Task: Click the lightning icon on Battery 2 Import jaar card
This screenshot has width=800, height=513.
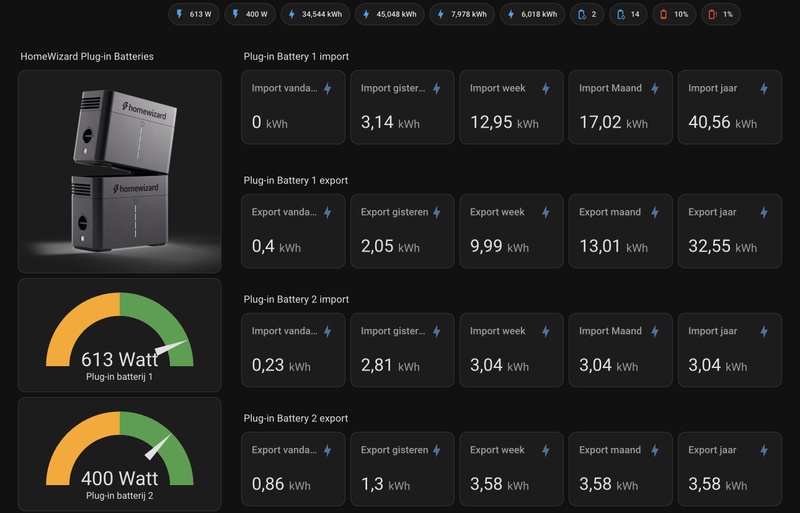Action: pyautogui.click(x=764, y=332)
